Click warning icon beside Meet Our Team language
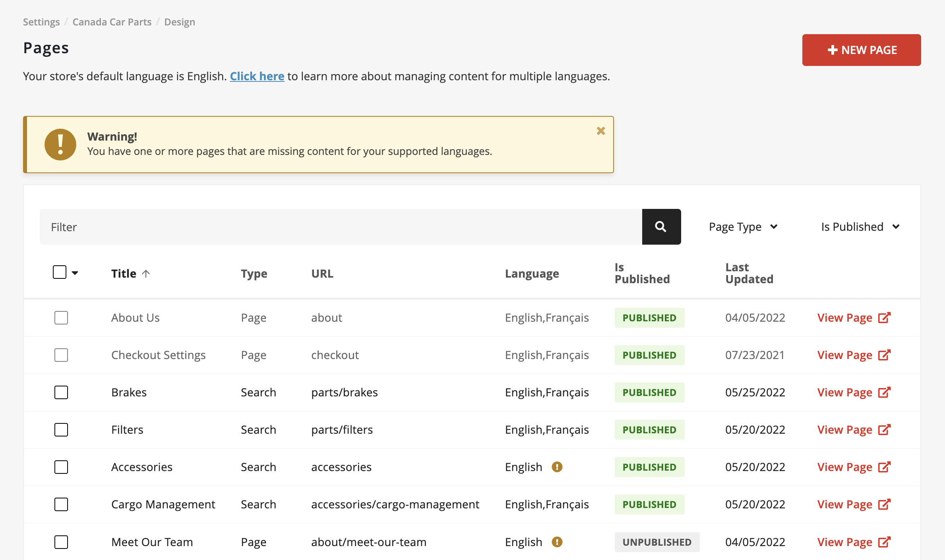The image size is (945, 560). [557, 542]
